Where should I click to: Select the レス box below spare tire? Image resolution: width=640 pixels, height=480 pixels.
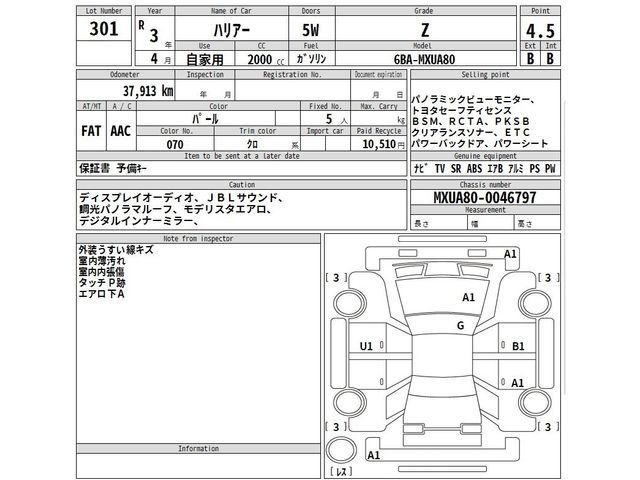pyautogui.click(x=340, y=470)
